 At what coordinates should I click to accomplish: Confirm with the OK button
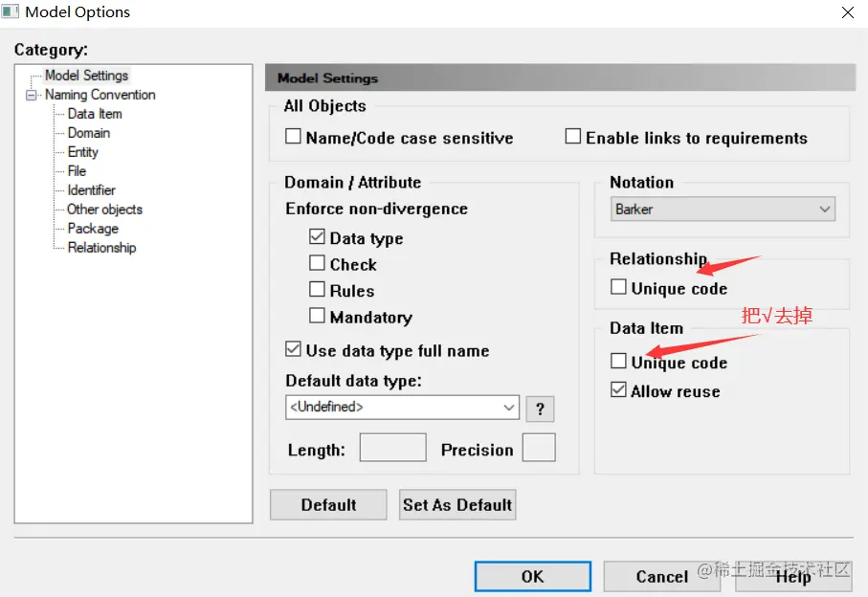(x=532, y=577)
